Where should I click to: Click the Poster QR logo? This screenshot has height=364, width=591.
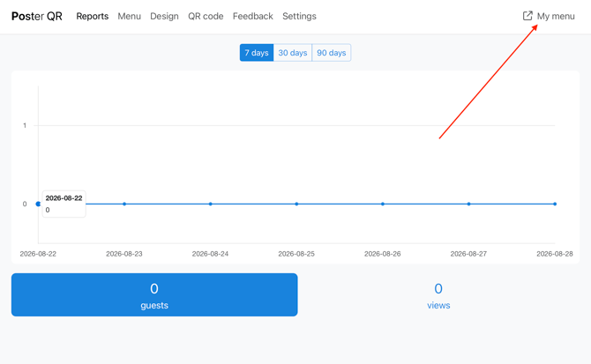coord(36,16)
